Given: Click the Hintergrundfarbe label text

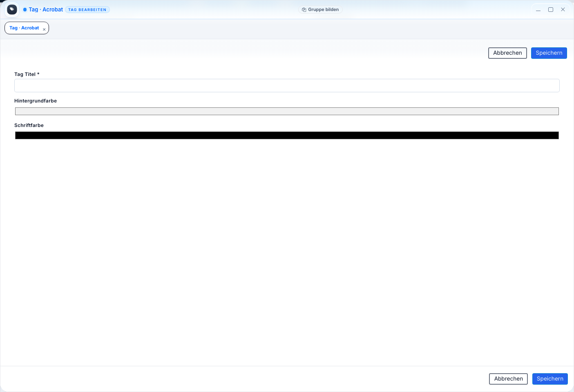Looking at the screenshot, I should coord(36,101).
